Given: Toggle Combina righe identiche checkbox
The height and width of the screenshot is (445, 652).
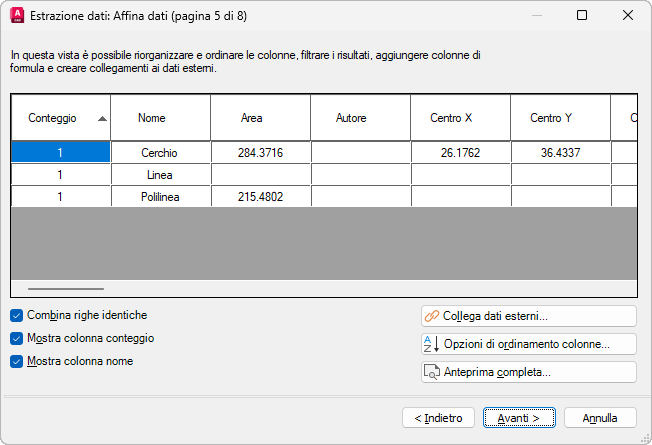Looking at the screenshot, I should click(17, 315).
